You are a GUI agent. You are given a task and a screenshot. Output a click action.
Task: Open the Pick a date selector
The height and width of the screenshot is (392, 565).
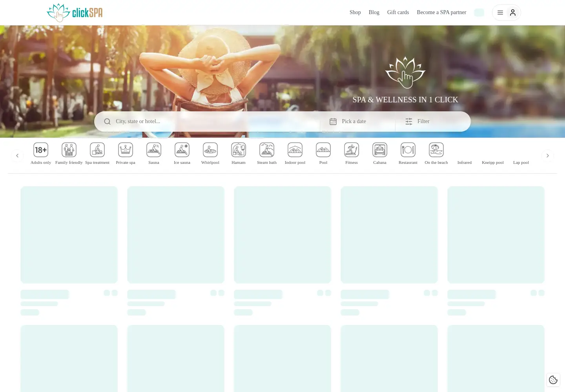[357, 122]
